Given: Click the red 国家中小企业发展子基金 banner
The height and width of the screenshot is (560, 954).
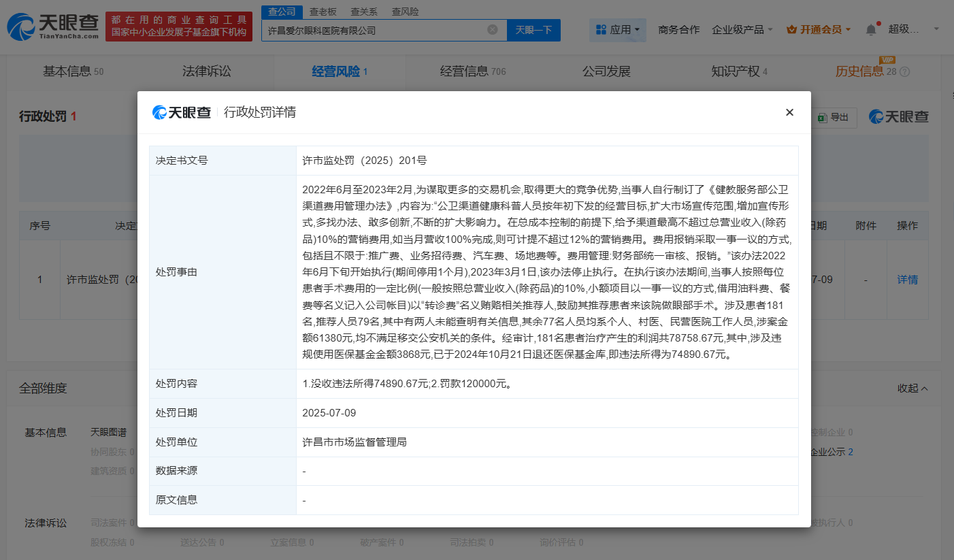Looking at the screenshot, I should [179, 27].
